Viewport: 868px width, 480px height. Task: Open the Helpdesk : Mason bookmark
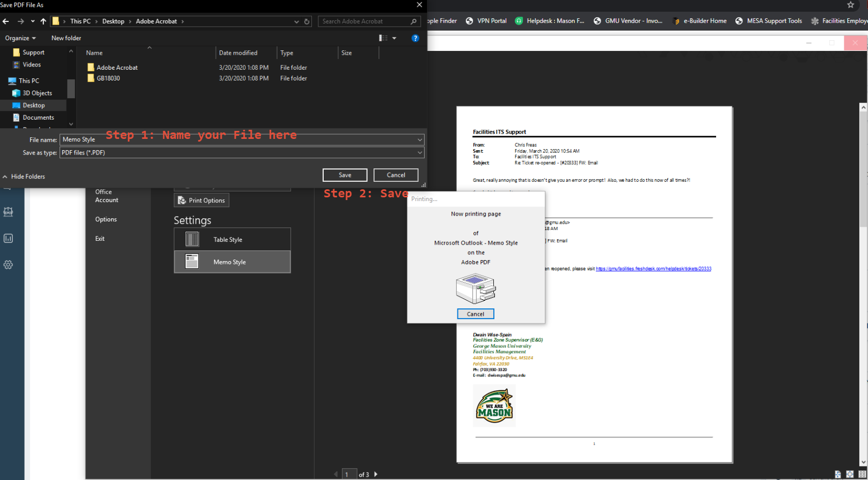[x=550, y=21]
